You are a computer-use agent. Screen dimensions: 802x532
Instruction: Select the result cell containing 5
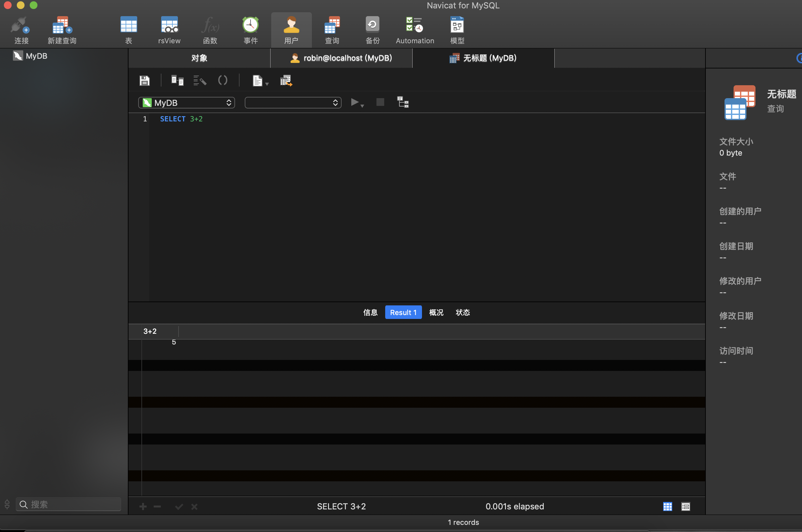(x=160, y=342)
